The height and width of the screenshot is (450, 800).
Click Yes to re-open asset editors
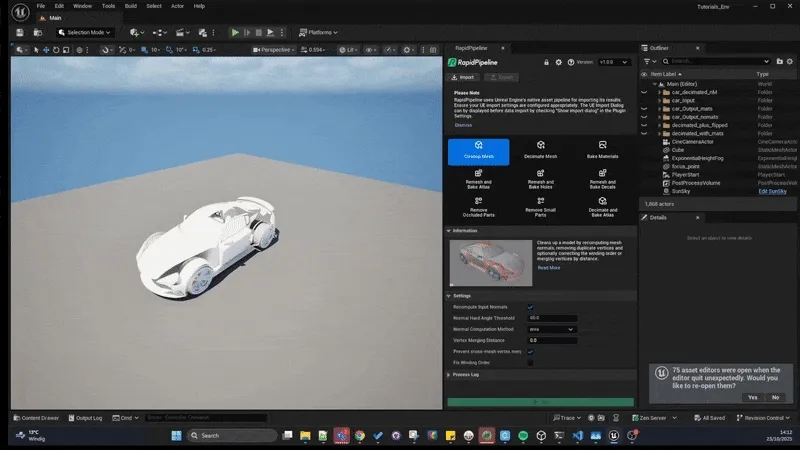tap(752, 397)
